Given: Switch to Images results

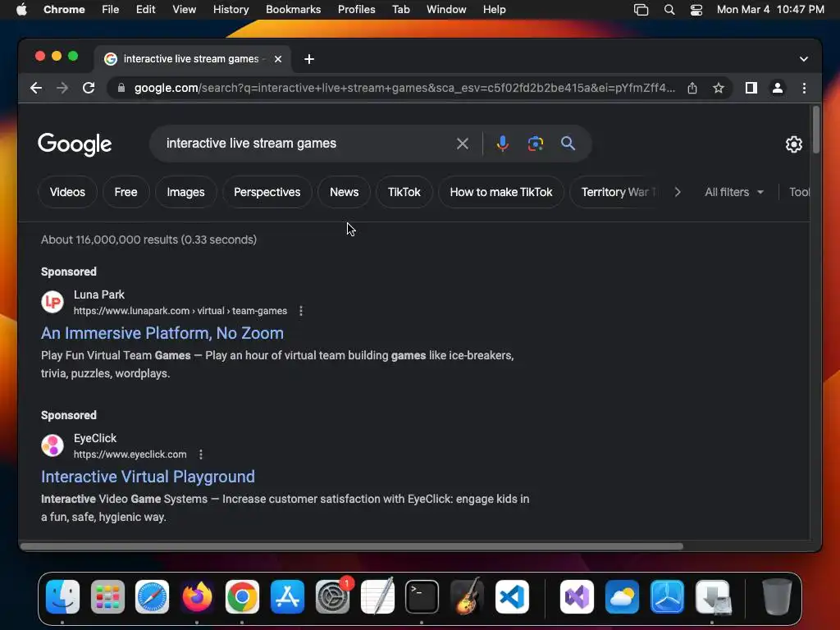Looking at the screenshot, I should click(185, 192).
